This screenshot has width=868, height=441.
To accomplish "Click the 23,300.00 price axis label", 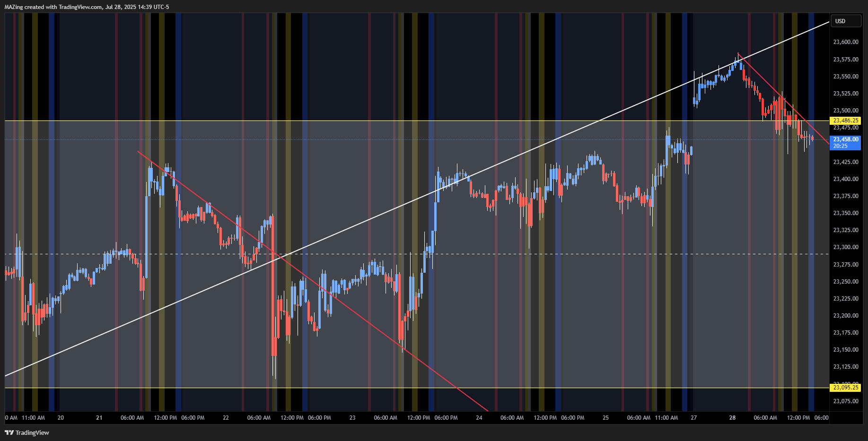I will click(846, 247).
